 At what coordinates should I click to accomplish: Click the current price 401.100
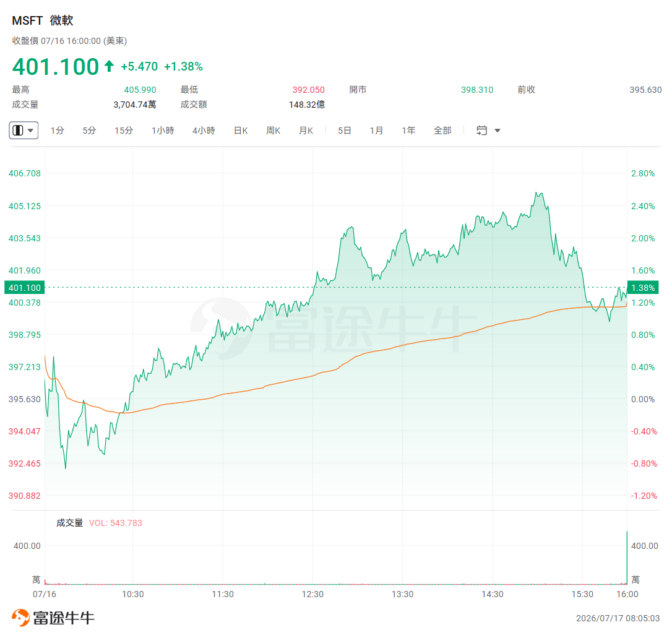click(x=56, y=66)
